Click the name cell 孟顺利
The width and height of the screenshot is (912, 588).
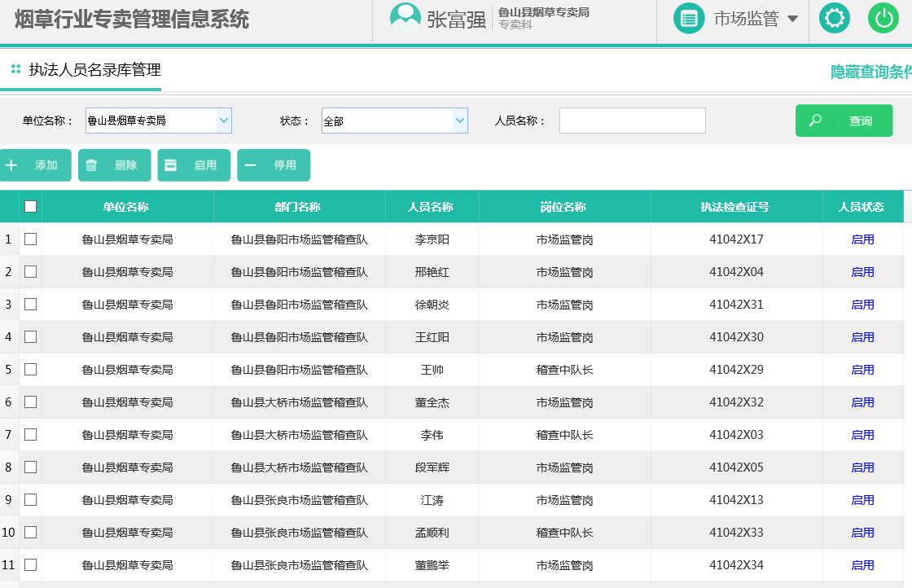432,532
